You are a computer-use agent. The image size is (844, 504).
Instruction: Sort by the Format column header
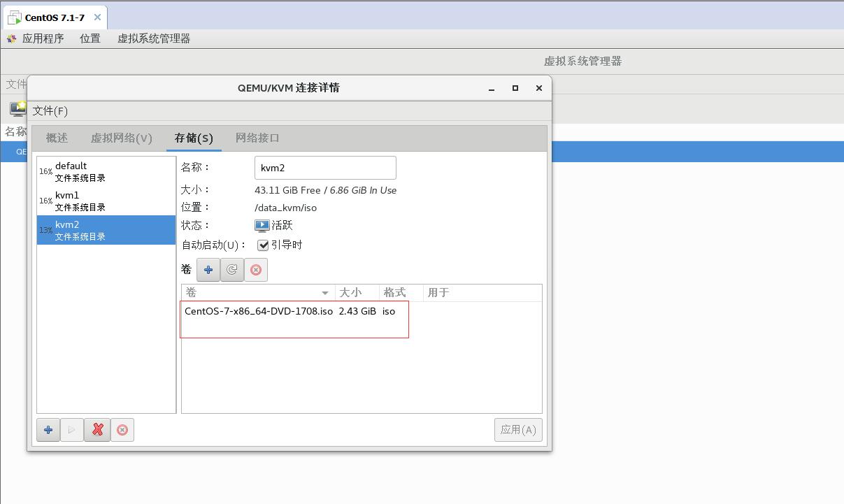pyautogui.click(x=401, y=292)
